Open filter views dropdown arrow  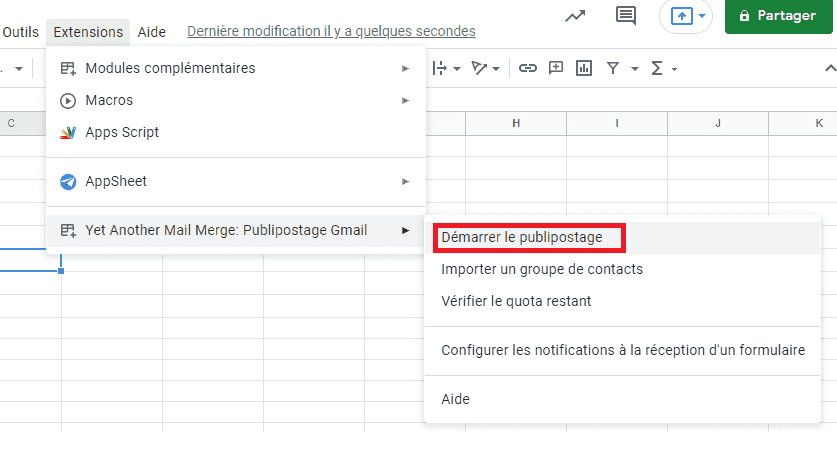635,69
